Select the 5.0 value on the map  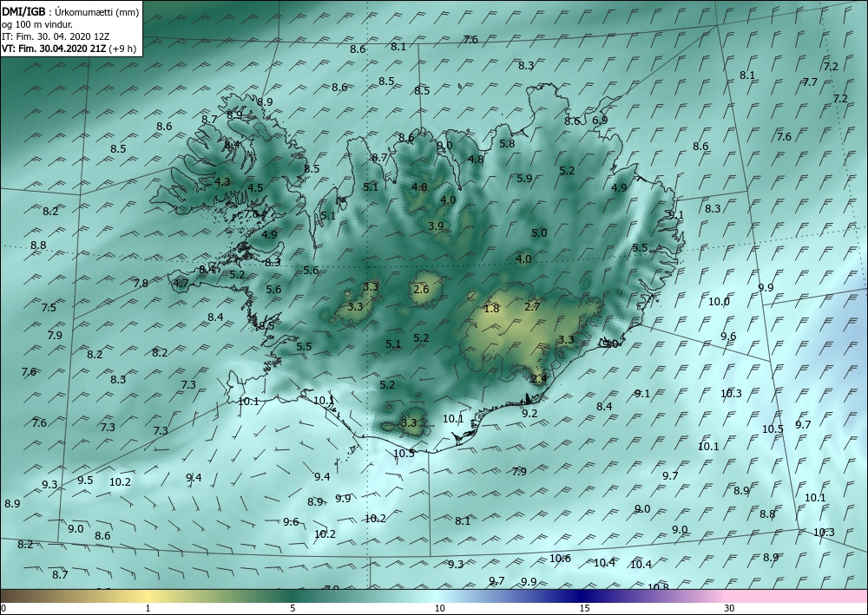click(539, 232)
